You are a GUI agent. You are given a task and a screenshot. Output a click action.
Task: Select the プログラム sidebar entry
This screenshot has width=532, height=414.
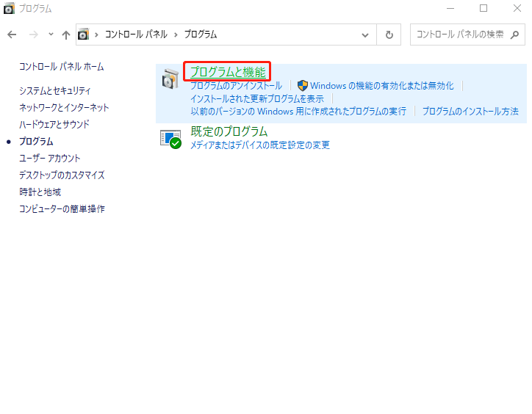click(36, 142)
